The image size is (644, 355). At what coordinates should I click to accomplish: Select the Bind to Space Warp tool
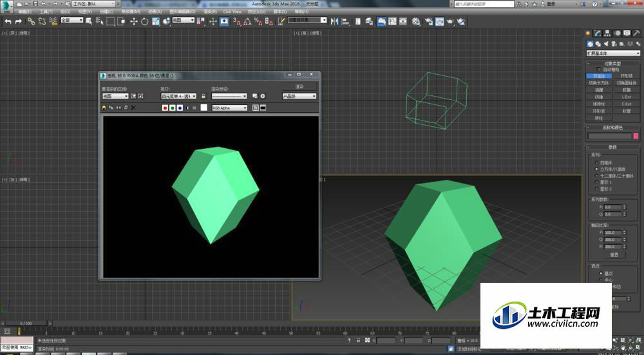point(53,21)
